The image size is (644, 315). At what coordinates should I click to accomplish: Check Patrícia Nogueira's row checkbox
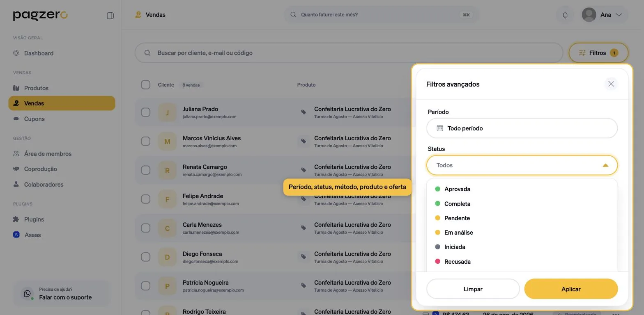tap(145, 285)
